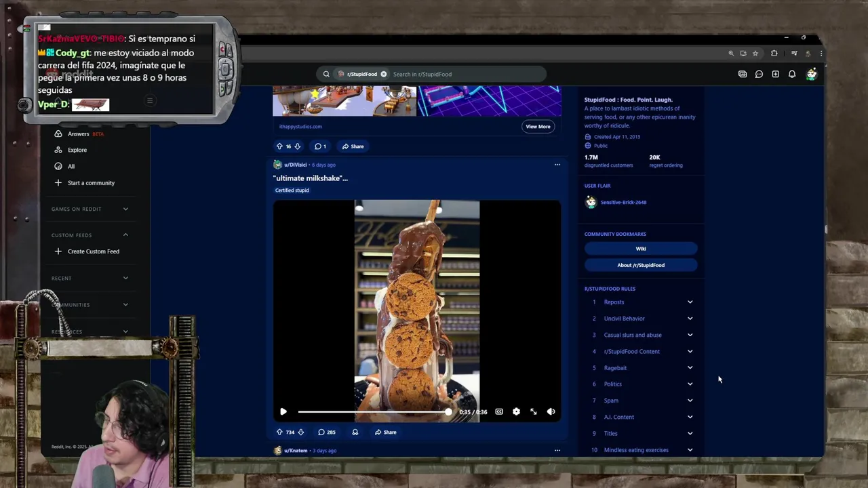The width and height of the screenshot is (868, 488).
Task: Enter fullscreen on the milkshake video
Action: (x=534, y=411)
